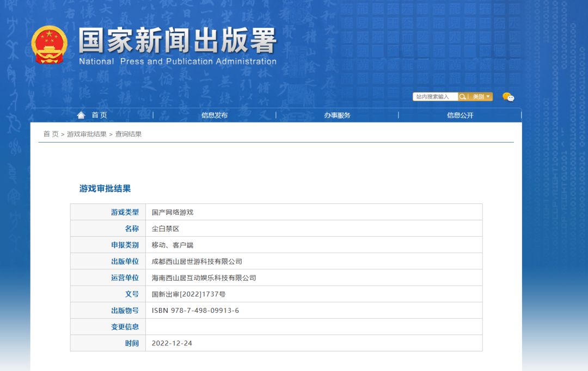Open the 首页 navigation menu item

[x=99, y=115]
